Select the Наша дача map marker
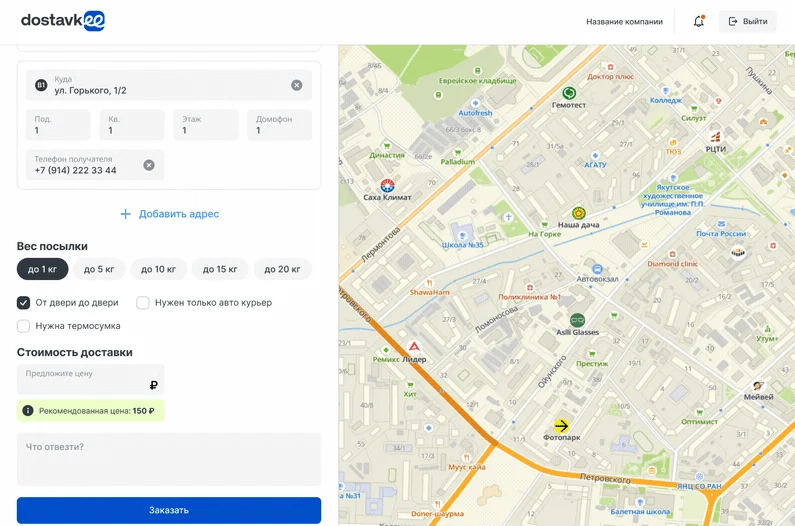The height and width of the screenshot is (526, 795). 579,213
